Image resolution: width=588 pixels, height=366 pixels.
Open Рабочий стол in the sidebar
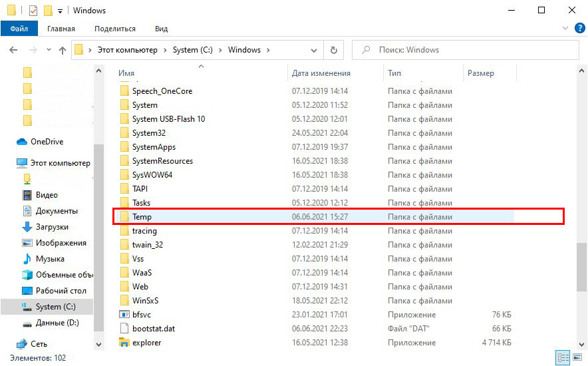54,291
